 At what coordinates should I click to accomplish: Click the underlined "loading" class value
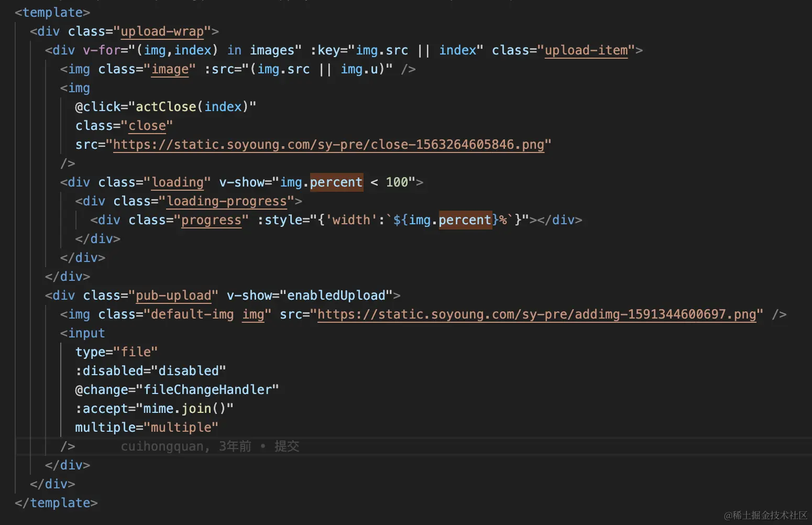178,182
